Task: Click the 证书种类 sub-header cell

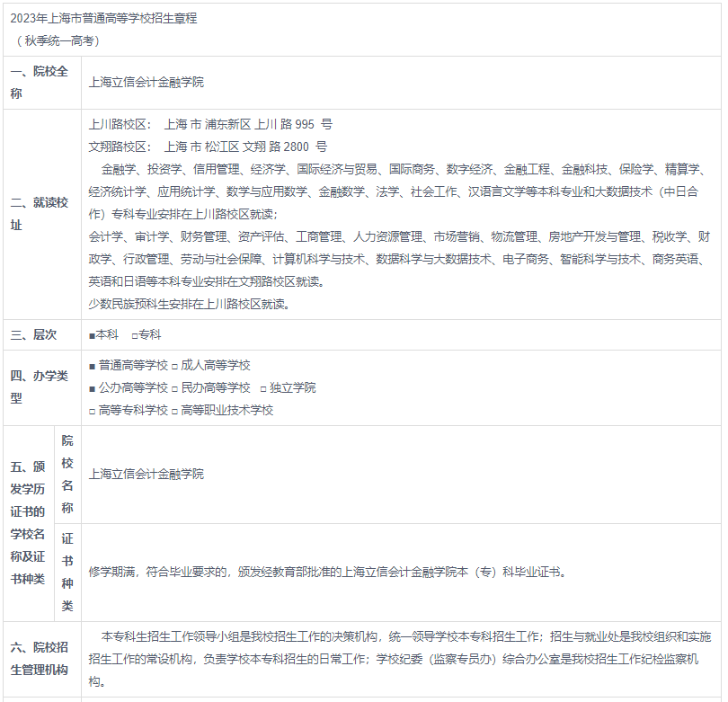Action: tap(67, 572)
